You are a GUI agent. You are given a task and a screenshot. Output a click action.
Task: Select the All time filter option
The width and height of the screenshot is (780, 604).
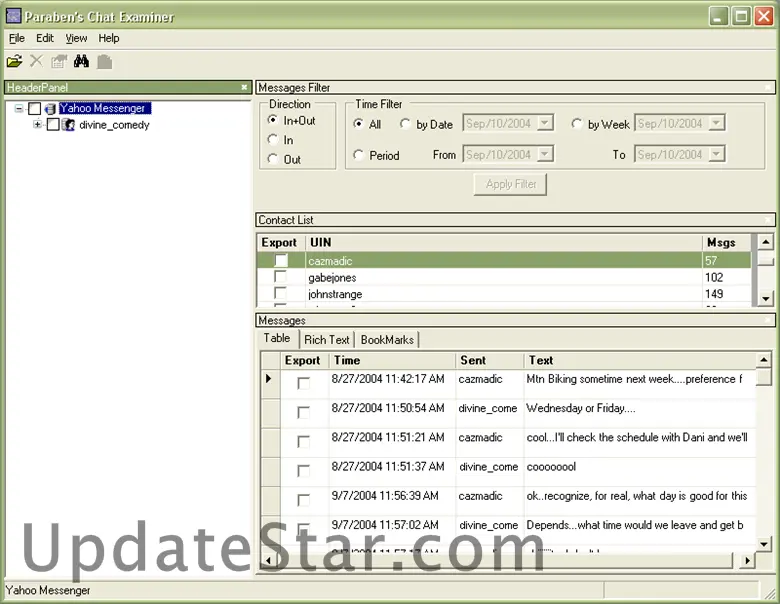coord(358,124)
